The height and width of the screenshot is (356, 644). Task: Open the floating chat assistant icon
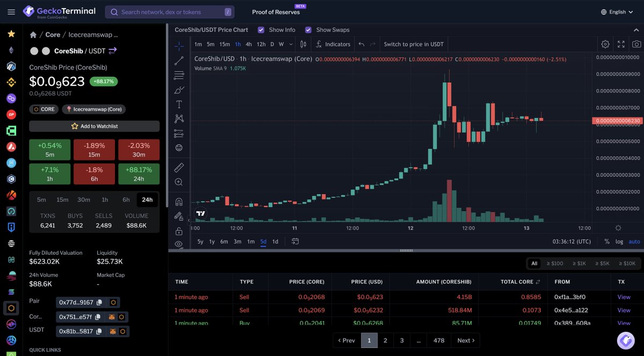tap(626, 340)
